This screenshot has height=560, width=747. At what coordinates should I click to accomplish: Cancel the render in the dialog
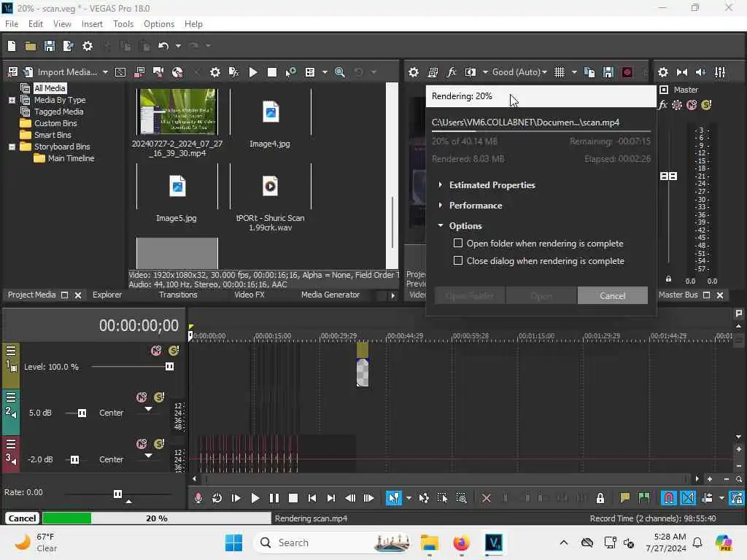click(x=613, y=296)
